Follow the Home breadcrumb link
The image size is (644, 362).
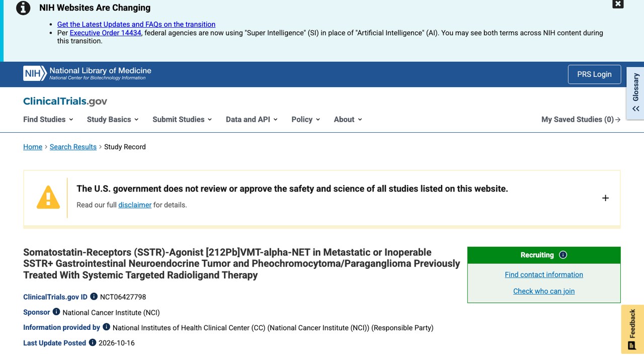(x=33, y=147)
